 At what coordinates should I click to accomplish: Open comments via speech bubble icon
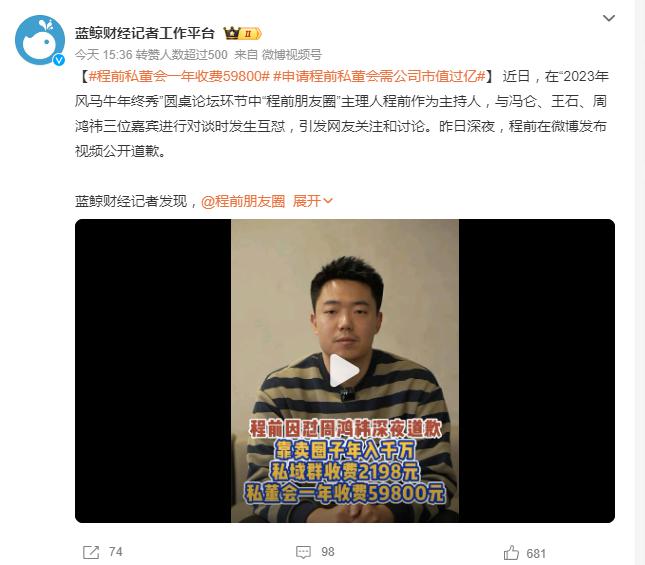[x=304, y=552]
